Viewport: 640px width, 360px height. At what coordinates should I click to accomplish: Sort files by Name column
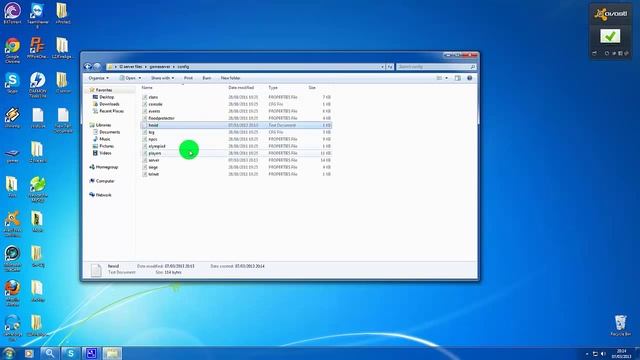pos(147,88)
